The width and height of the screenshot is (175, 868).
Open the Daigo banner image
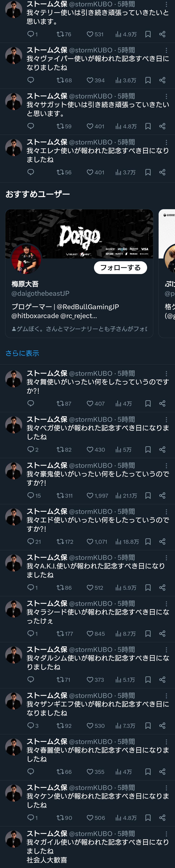pos(79,233)
